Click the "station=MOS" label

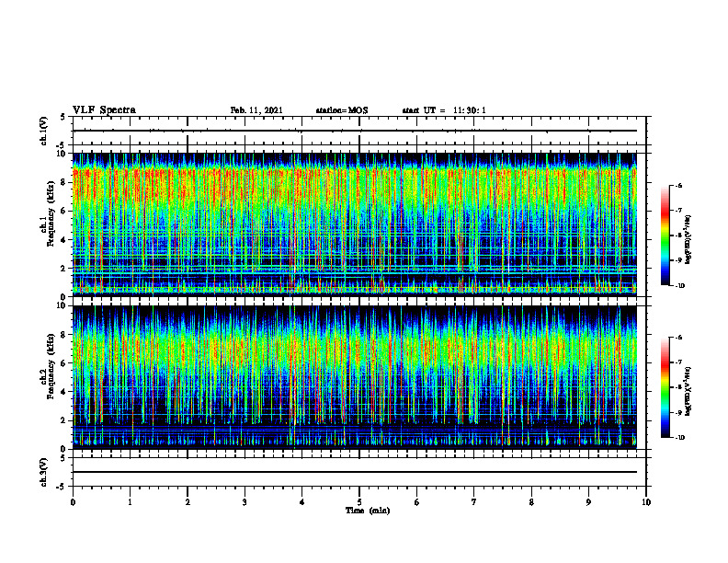pos(342,110)
